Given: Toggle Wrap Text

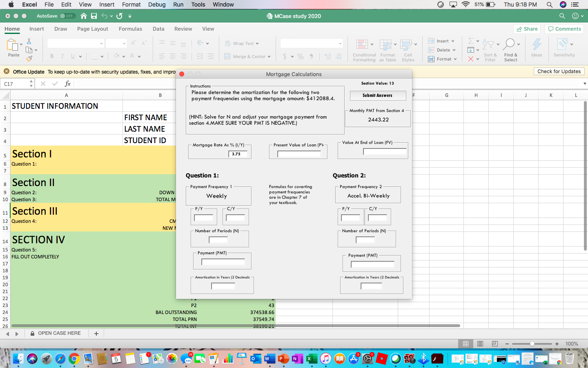Looking at the screenshot, I should point(242,43).
